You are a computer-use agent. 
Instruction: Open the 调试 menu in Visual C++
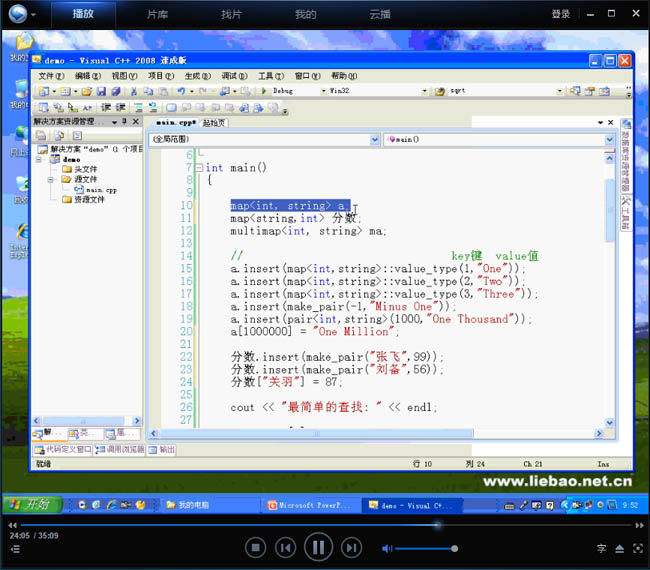[234, 76]
